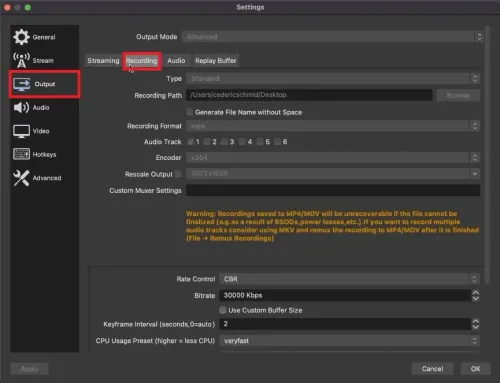The width and height of the screenshot is (500, 383).
Task: Open General settings gear icon
Action: (21, 37)
